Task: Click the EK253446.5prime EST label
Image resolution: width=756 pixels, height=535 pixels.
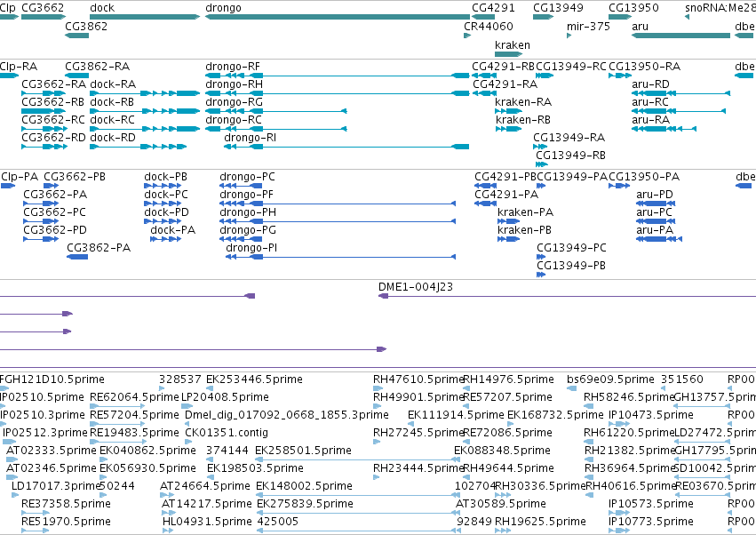Action: pos(254,379)
